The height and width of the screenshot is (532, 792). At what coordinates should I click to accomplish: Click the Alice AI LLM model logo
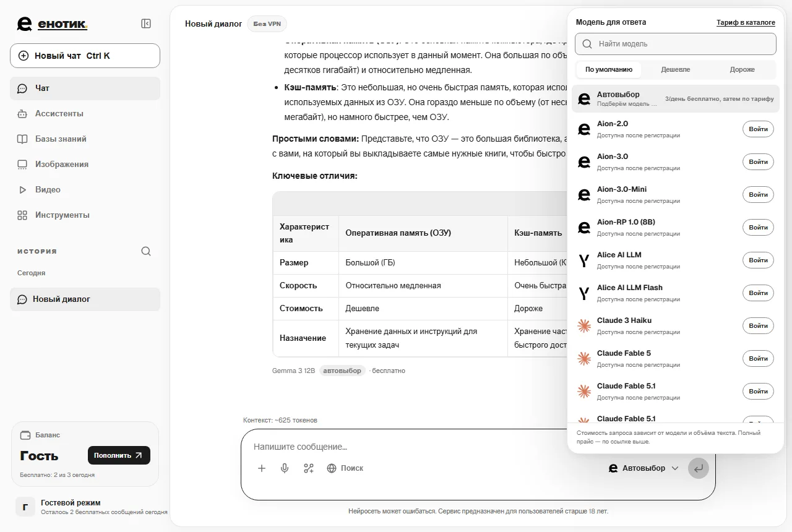pos(583,260)
